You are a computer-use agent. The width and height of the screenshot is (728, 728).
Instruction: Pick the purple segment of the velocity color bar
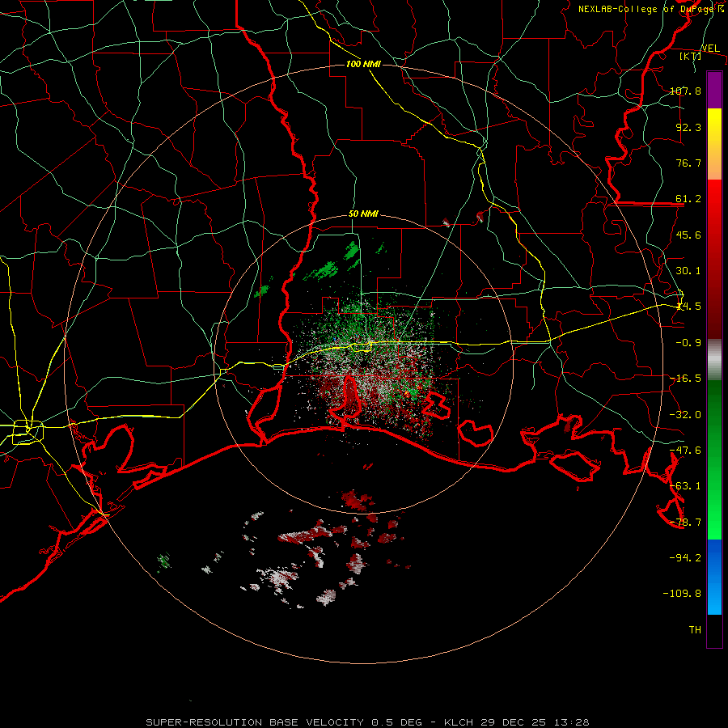tap(714, 90)
